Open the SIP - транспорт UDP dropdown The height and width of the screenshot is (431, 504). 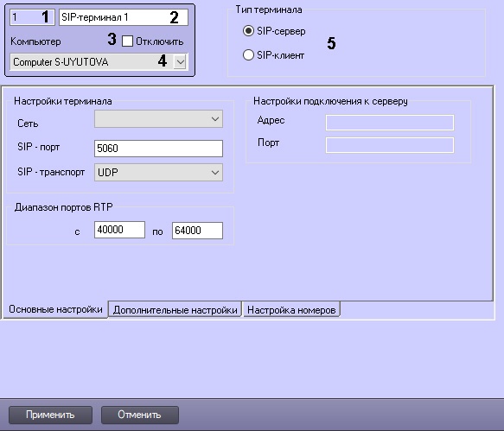(158, 173)
